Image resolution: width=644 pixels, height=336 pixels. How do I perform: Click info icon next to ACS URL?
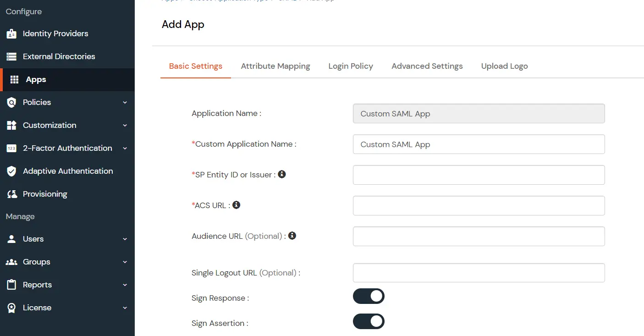tap(237, 205)
